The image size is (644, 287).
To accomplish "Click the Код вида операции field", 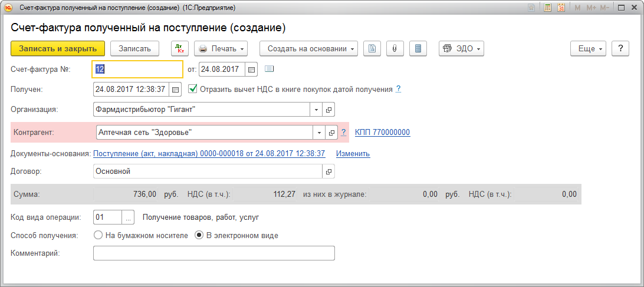I will tap(108, 217).
